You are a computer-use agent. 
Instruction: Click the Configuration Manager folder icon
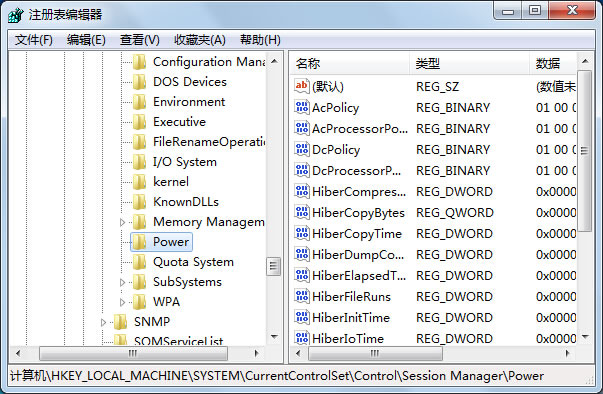click(x=139, y=62)
